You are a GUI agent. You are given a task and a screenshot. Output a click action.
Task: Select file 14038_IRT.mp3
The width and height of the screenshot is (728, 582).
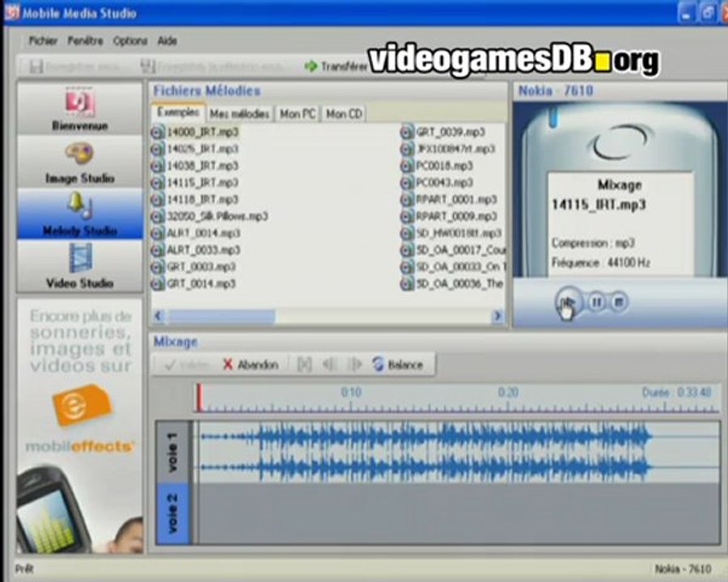pyautogui.click(x=202, y=166)
